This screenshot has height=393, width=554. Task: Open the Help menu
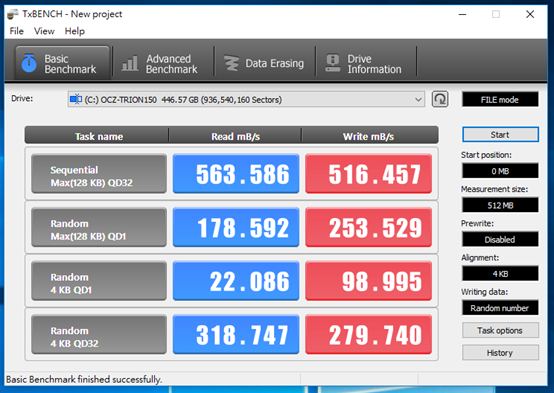(x=75, y=31)
